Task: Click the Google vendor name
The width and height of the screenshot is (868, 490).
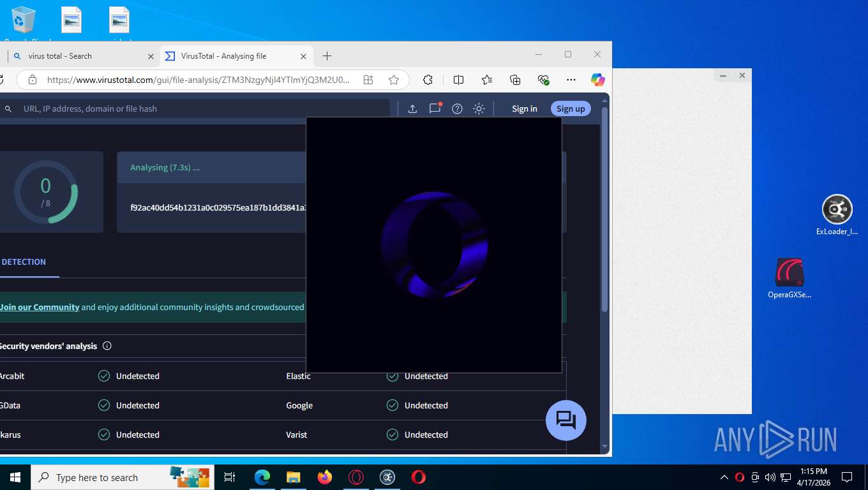Action: click(299, 405)
